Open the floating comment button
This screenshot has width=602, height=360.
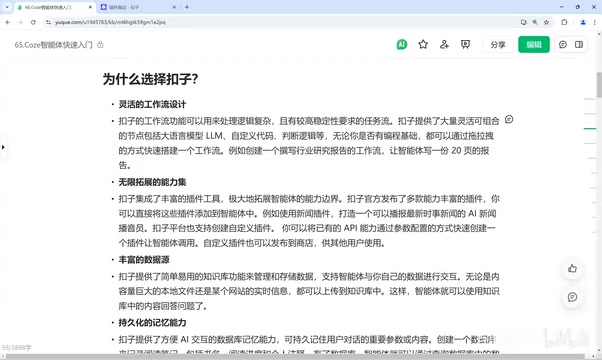pyautogui.click(x=572, y=297)
